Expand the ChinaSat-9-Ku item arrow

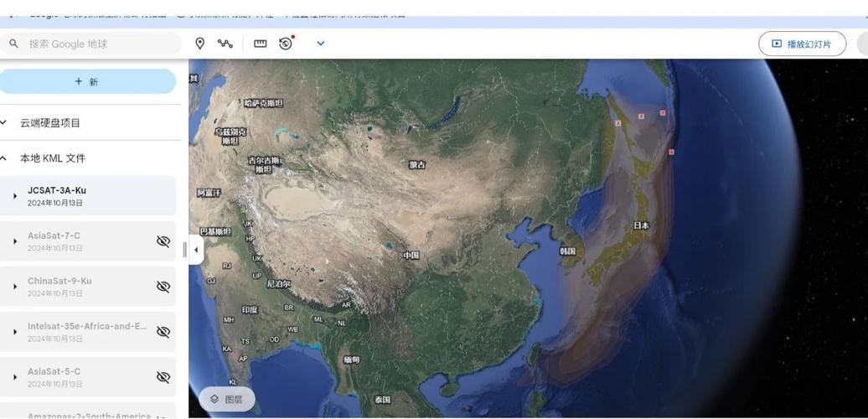pyautogui.click(x=15, y=287)
